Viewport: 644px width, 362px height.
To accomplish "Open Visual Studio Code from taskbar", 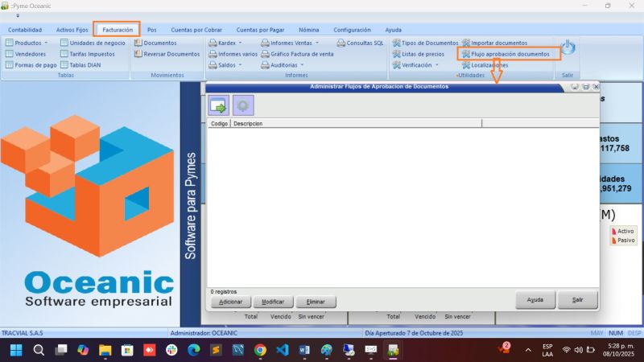I will coord(282,350).
